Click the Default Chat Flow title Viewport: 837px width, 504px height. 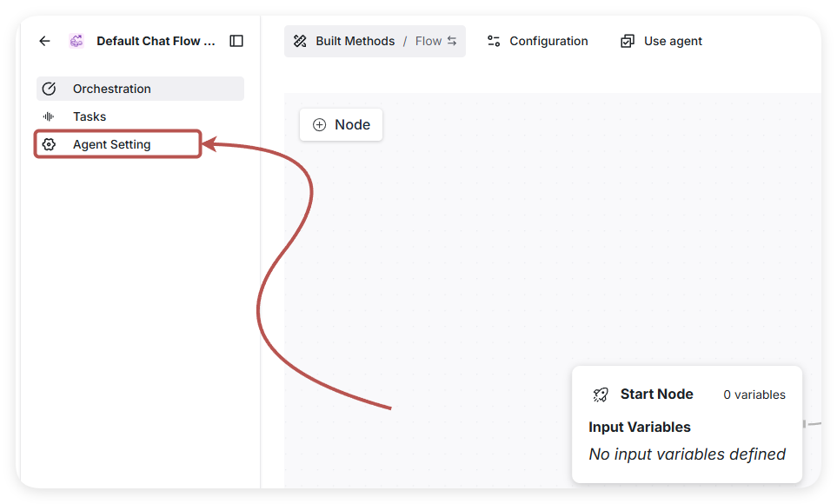click(156, 41)
